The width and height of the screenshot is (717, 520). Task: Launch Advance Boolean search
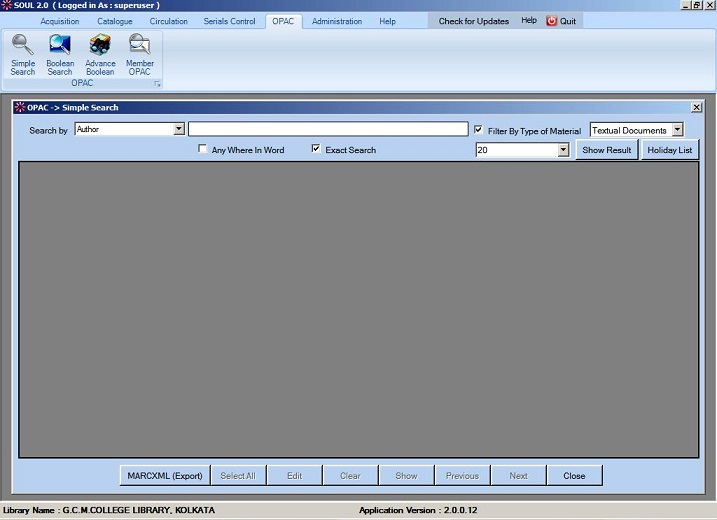pyautogui.click(x=100, y=55)
